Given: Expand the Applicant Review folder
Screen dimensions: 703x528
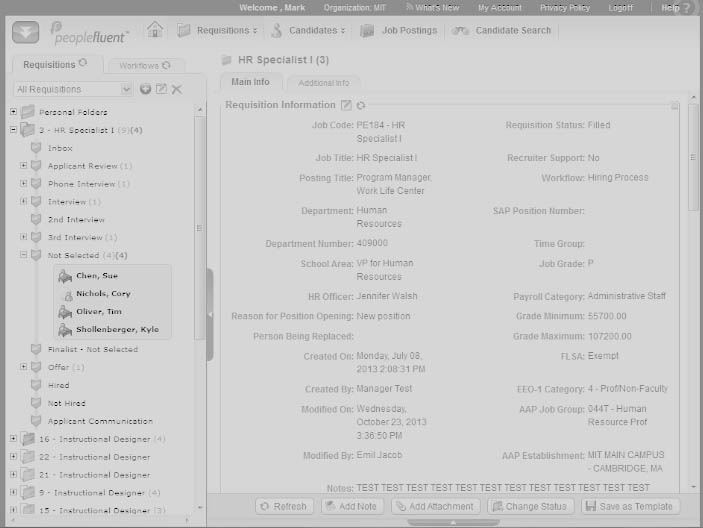Looking at the screenshot, I should click(x=24, y=166).
